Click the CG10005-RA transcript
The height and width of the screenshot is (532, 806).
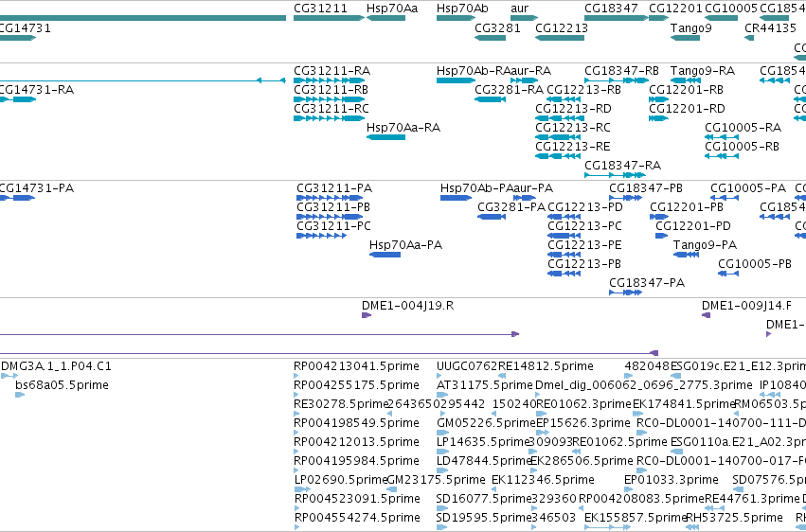[721, 137]
